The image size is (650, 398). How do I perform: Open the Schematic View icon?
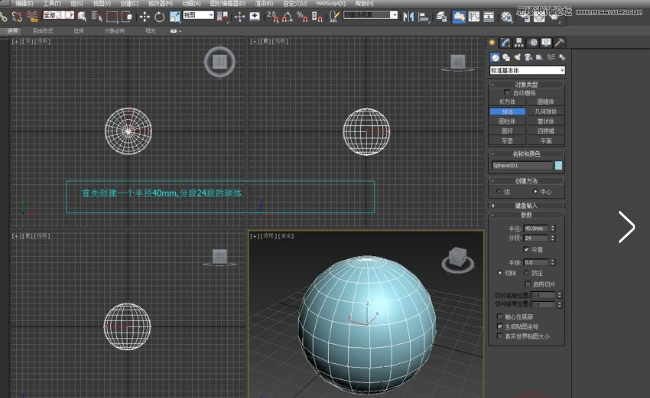click(x=489, y=17)
